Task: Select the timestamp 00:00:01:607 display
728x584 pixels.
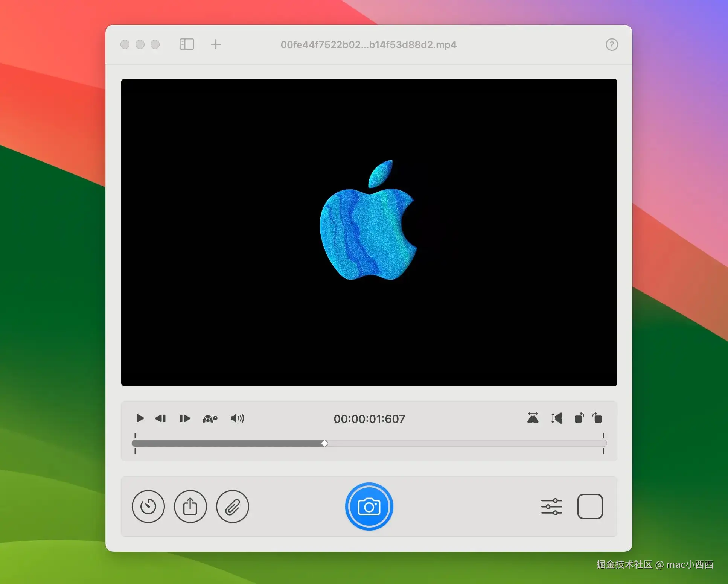Action: click(369, 419)
